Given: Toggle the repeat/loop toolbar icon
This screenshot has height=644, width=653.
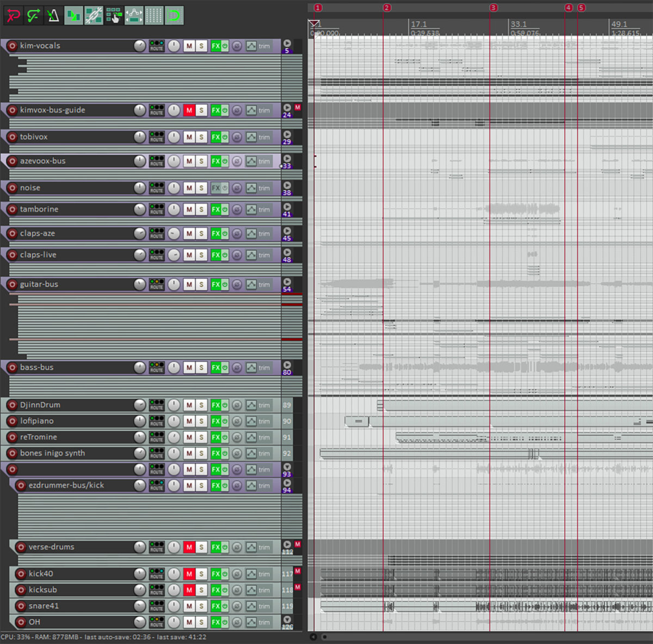Looking at the screenshot, I should click(x=173, y=15).
